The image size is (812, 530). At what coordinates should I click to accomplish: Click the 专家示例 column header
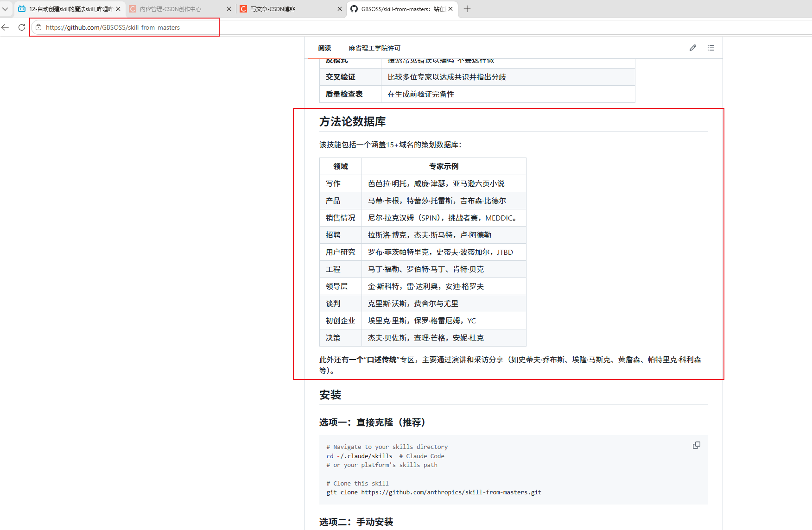coord(444,166)
